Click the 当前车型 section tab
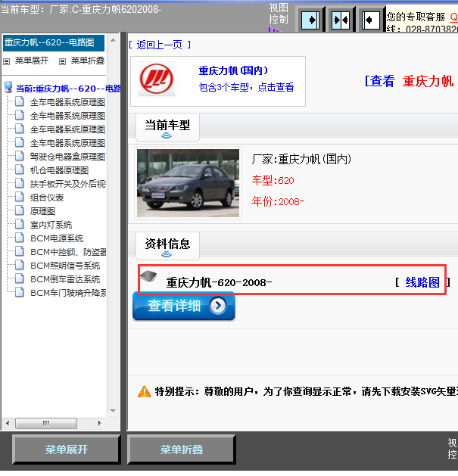The height and width of the screenshot is (476, 458). (x=167, y=126)
